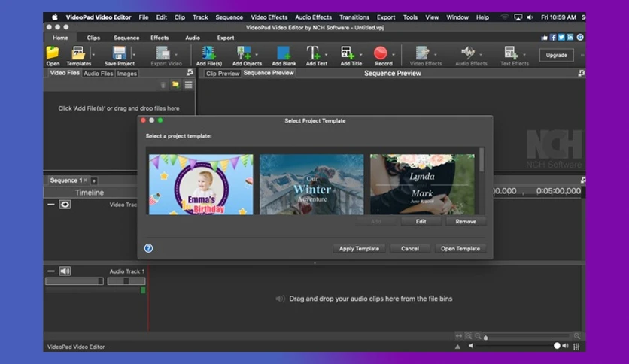The image size is (629, 364).
Task: Select the Audio Files bin tab
Action: pyautogui.click(x=99, y=74)
